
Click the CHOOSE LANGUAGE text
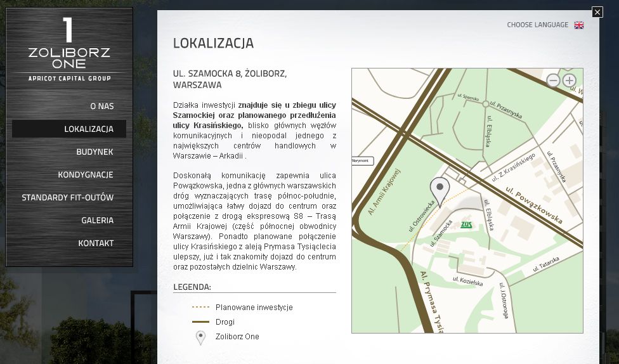pyautogui.click(x=537, y=25)
